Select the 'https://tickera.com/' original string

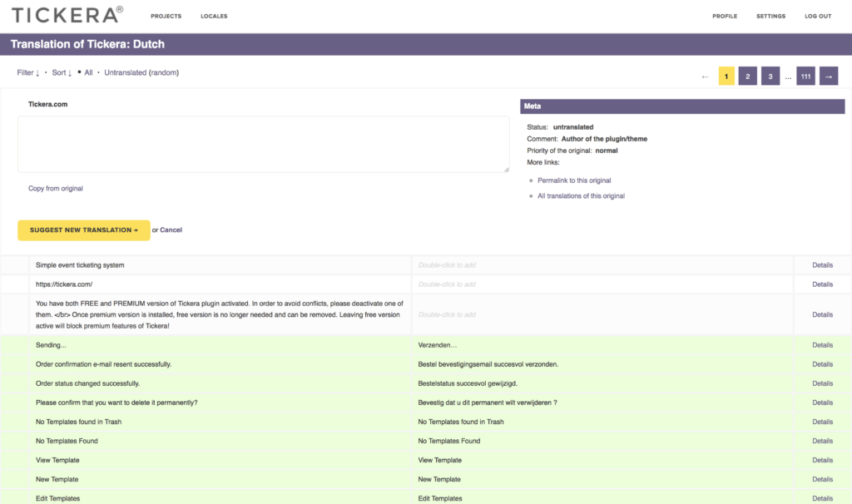[x=64, y=284]
